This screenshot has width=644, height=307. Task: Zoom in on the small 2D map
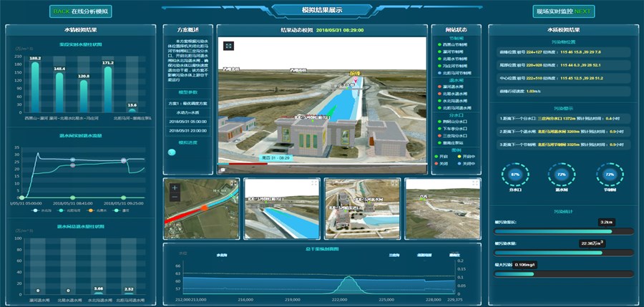pos(175,187)
